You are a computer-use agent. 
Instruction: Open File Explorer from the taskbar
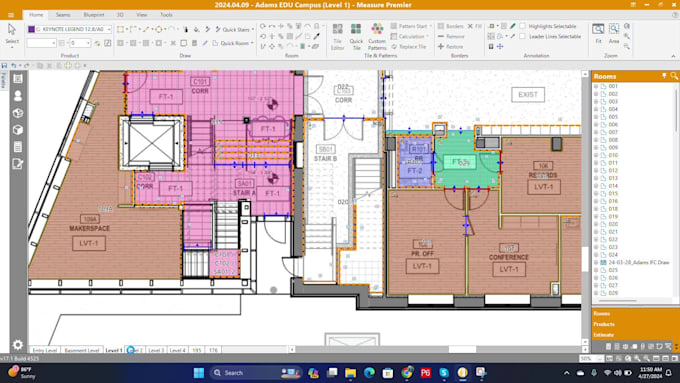tap(350, 373)
